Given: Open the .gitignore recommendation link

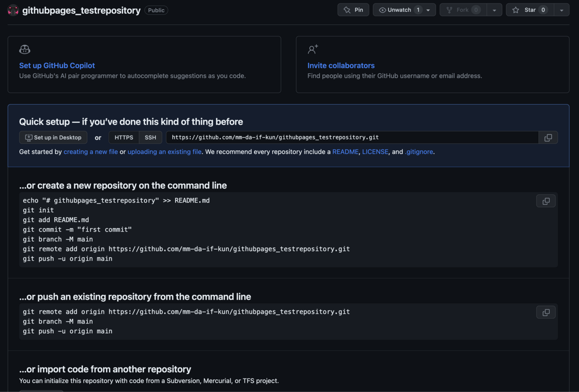Looking at the screenshot, I should [419, 152].
